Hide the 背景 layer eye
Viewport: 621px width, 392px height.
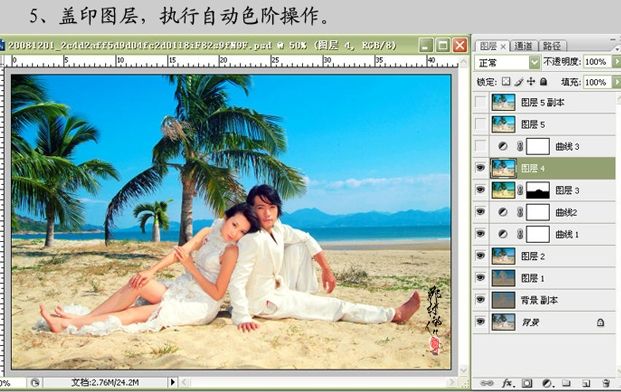[x=480, y=322]
